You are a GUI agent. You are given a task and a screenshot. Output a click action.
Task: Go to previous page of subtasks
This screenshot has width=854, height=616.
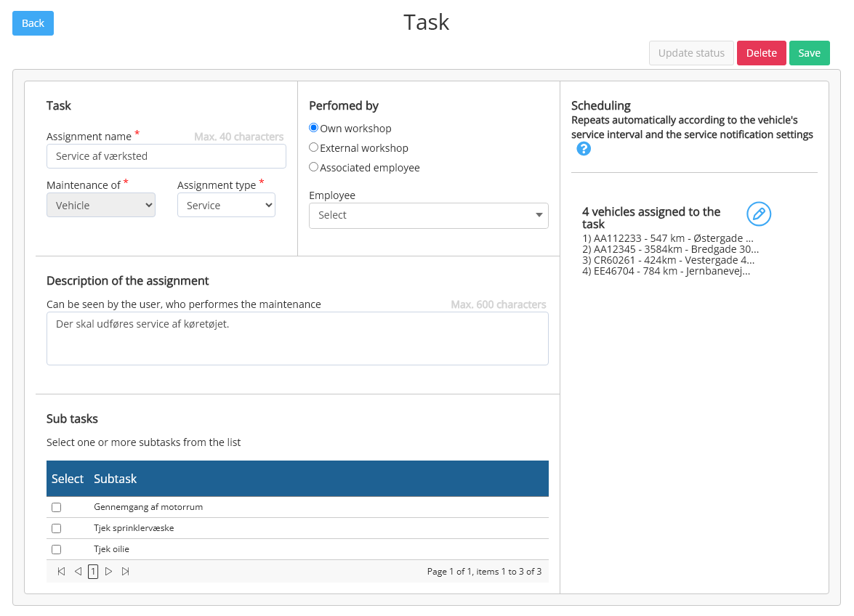[78, 572]
